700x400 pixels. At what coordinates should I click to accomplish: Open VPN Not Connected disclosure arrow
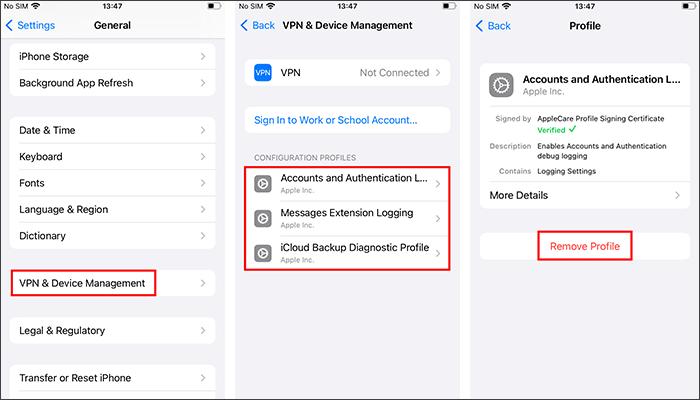438,73
